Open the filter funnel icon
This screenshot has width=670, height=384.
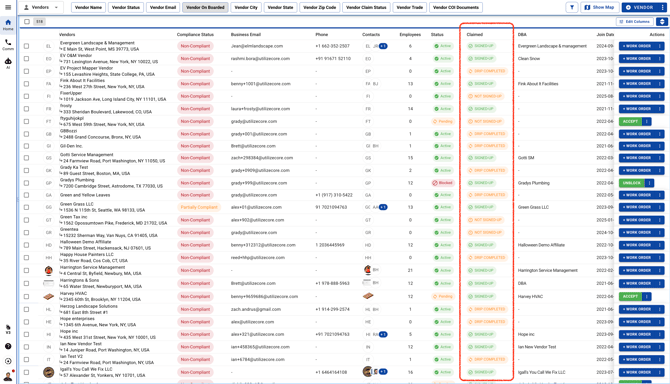(x=572, y=7)
